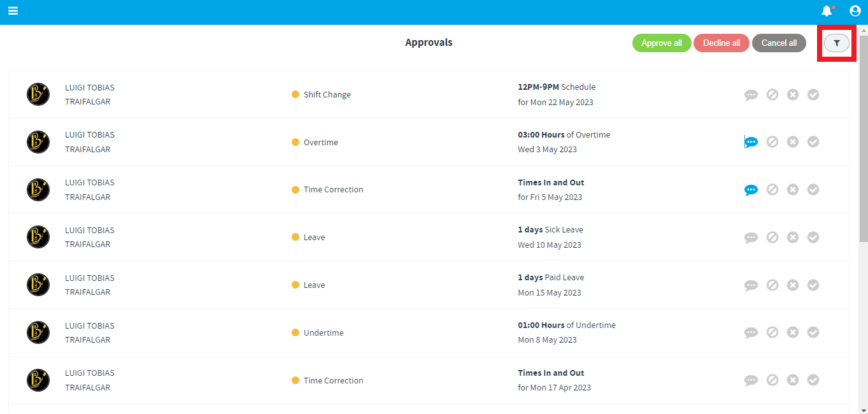This screenshot has width=868, height=414.
Task: Approve all pending requests
Action: pos(662,43)
